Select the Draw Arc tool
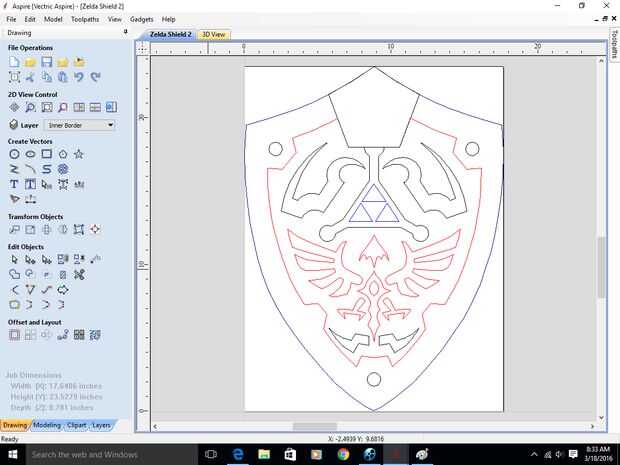620x465 pixels. 30,169
